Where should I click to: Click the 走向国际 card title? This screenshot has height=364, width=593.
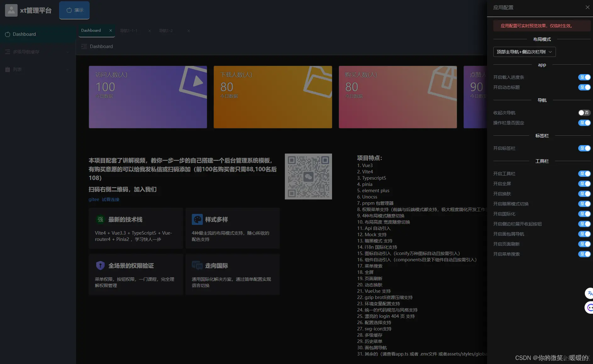click(x=217, y=266)
